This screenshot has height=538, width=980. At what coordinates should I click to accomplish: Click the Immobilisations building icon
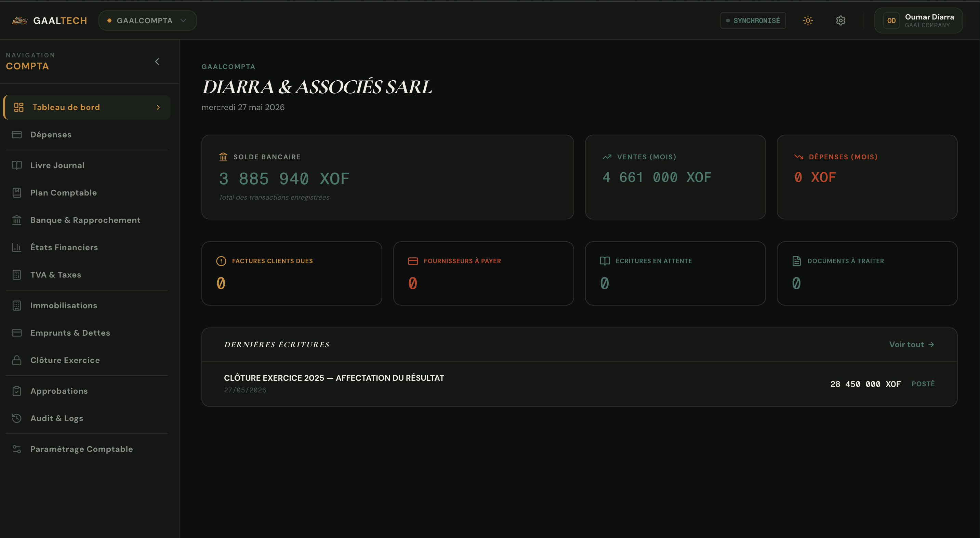17,306
